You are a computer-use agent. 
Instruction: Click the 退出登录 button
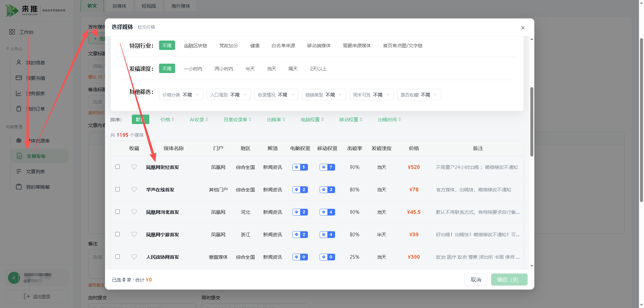[x=37, y=296]
